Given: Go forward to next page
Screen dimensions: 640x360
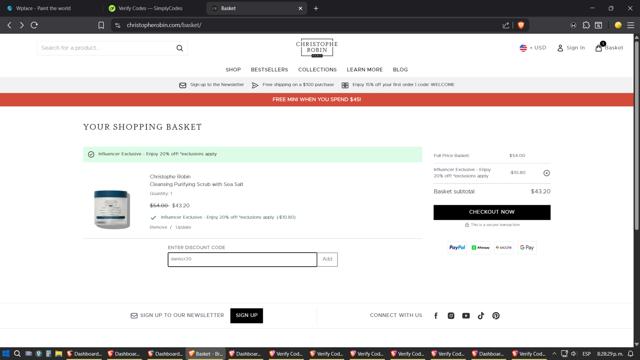Looking at the screenshot, I should 22,25.
